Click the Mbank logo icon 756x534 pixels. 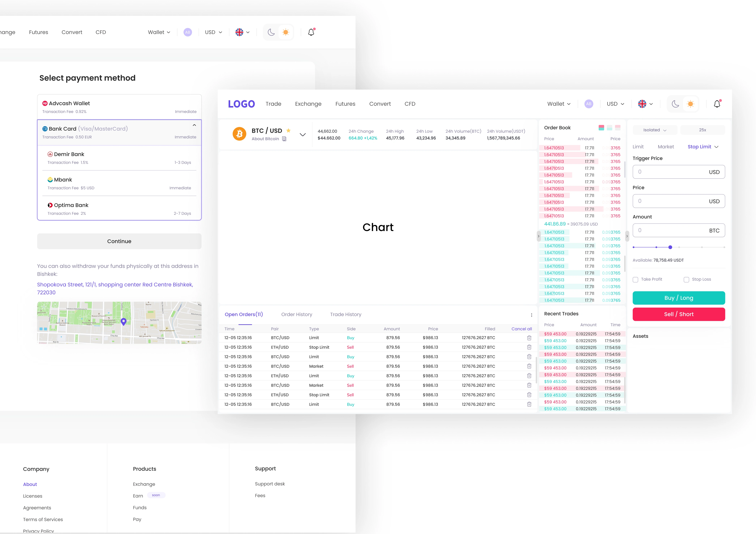coord(50,180)
